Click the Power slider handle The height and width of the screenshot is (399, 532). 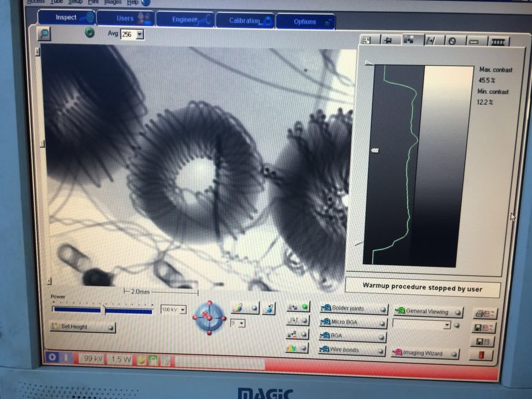[x=104, y=309]
